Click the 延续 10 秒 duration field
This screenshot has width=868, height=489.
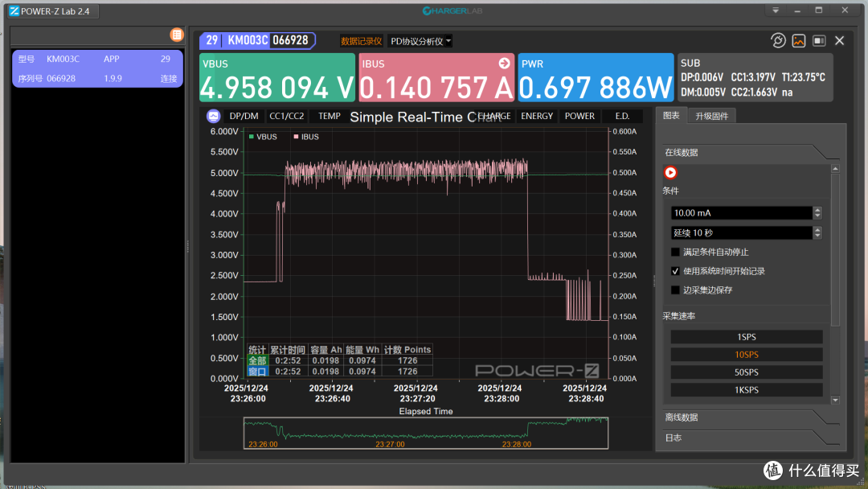click(x=741, y=232)
